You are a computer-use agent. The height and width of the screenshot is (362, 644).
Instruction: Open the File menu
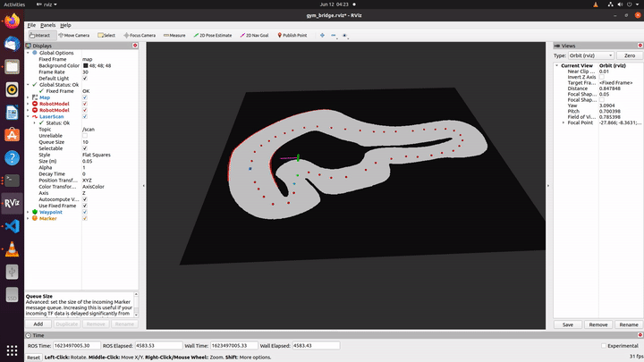tap(31, 25)
